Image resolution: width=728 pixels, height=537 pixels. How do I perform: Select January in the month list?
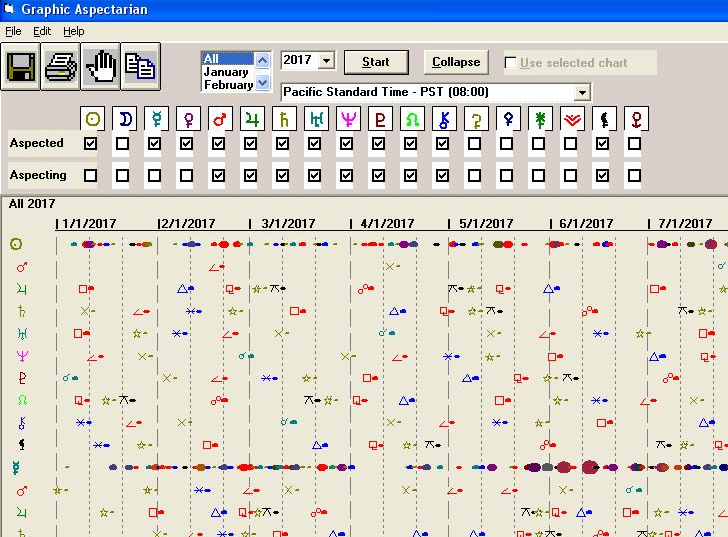(x=226, y=72)
